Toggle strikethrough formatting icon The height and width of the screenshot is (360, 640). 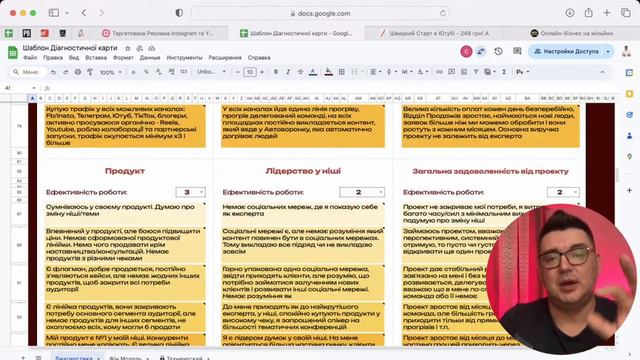click(x=300, y=72)
